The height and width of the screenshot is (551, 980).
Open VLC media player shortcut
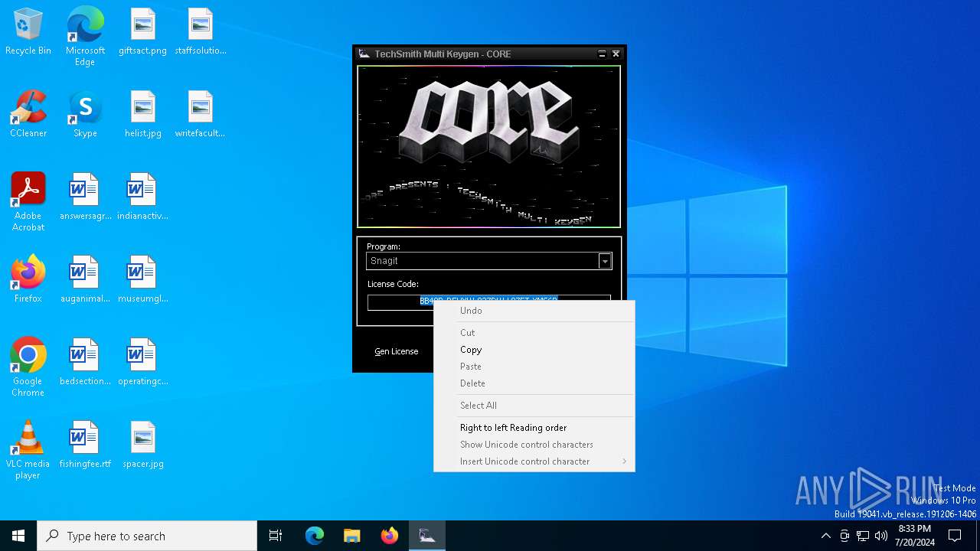(28, 450)
